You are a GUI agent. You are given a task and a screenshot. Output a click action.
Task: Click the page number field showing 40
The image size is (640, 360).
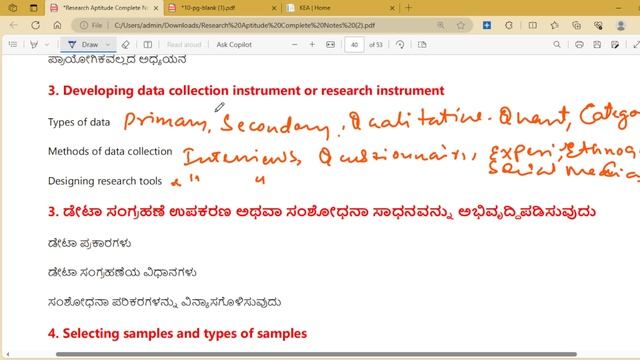tap(354, 44)
